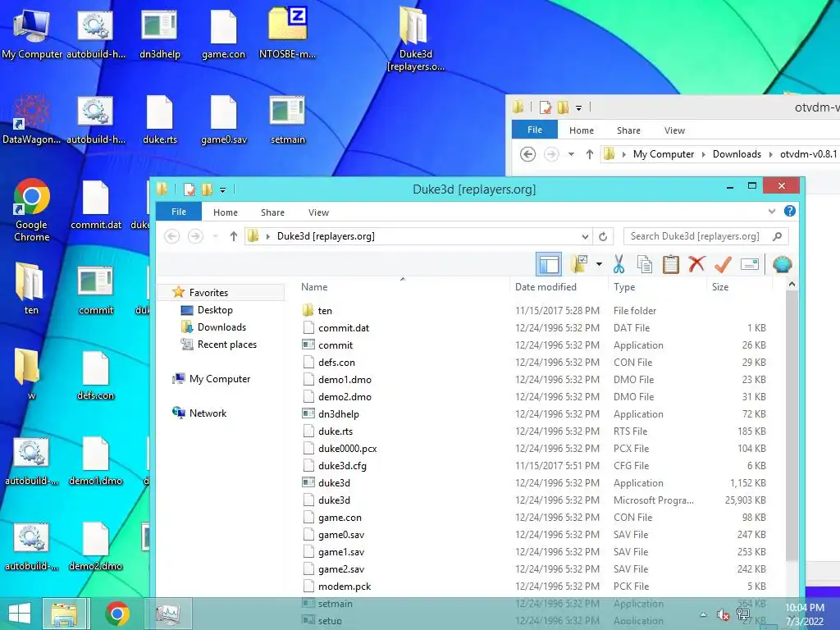Click the Cut scissors icon
The width and height of the screenshot is (840, 630).
click(x=619, y=264)
